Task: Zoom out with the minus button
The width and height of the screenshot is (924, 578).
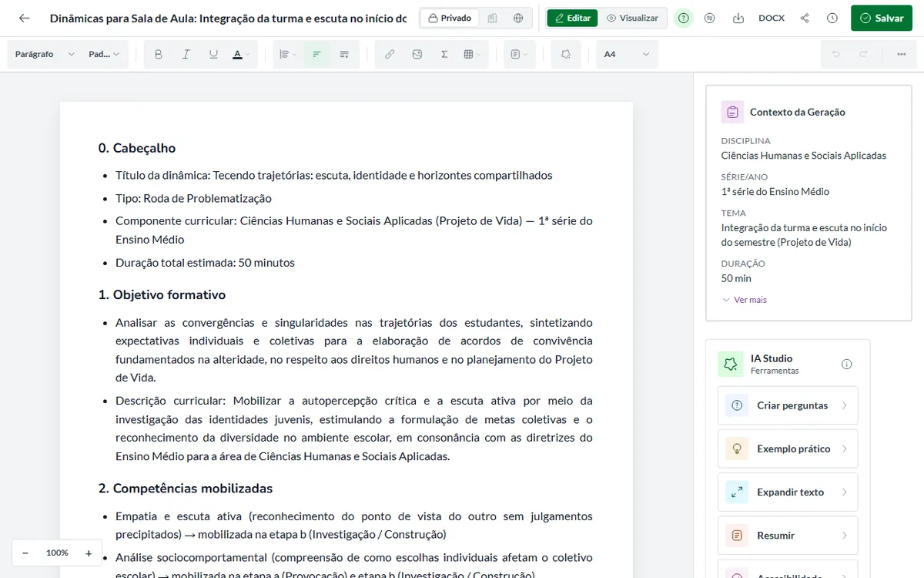Action: 25,553
